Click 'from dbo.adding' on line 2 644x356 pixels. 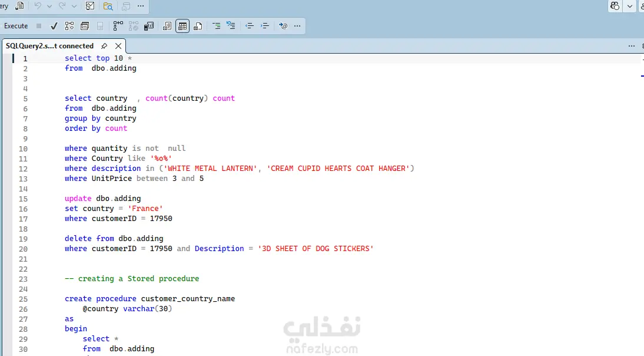(x=101, y=68)
